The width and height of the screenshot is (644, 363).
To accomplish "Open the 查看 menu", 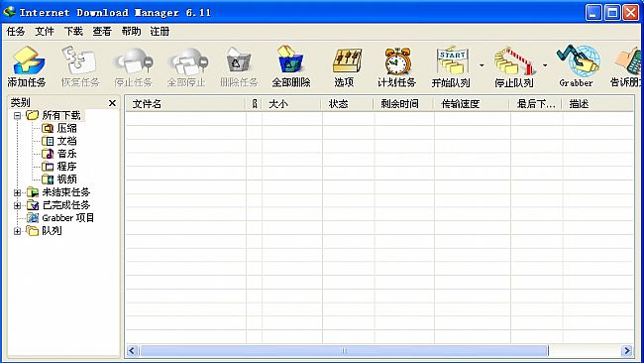I will [102, 32].
